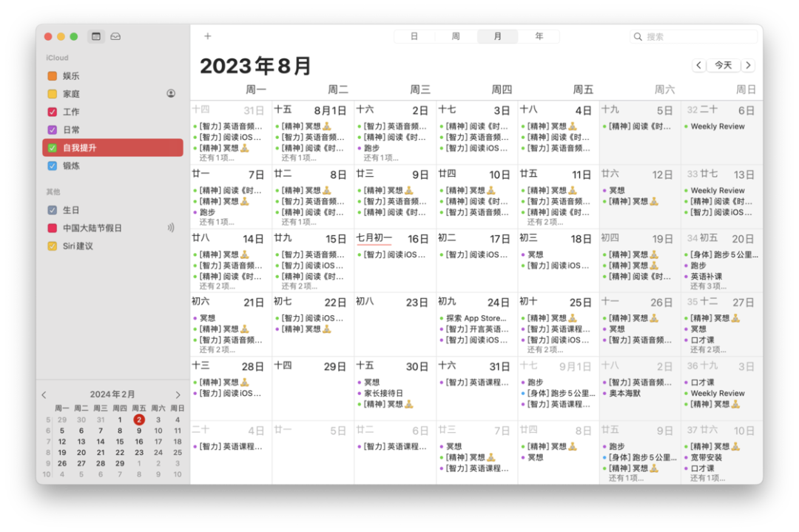Show previous month in mini calendar

44,394
